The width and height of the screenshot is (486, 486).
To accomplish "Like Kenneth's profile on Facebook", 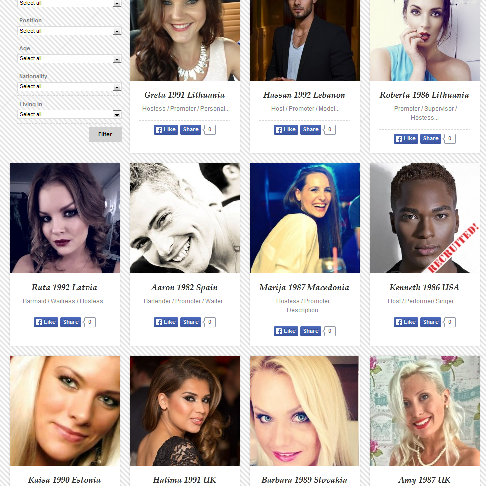I will pyautogui.click(x=406, y=322).
